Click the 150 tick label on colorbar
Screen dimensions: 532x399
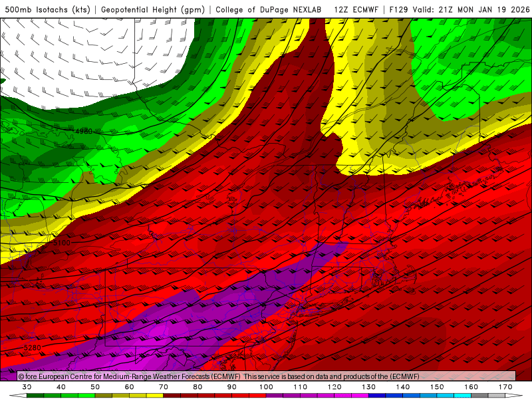(437, 387)
